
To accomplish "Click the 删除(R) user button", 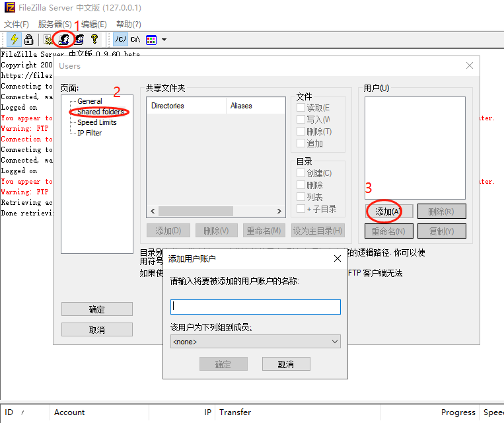I will (x=442, y=211).
